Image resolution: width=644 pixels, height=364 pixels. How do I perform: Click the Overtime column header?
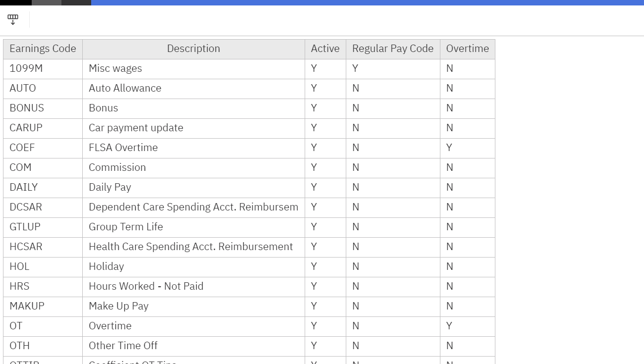[x=468, y=49]
